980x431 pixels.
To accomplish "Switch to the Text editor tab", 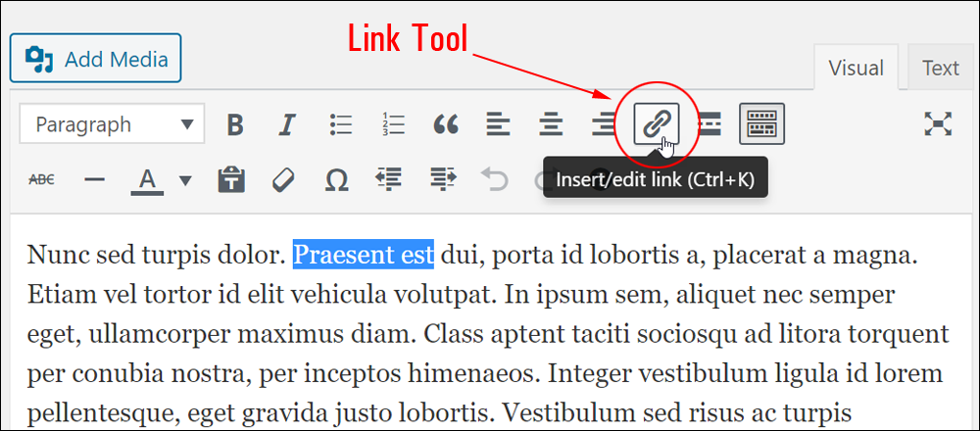I will click(941, 68).
